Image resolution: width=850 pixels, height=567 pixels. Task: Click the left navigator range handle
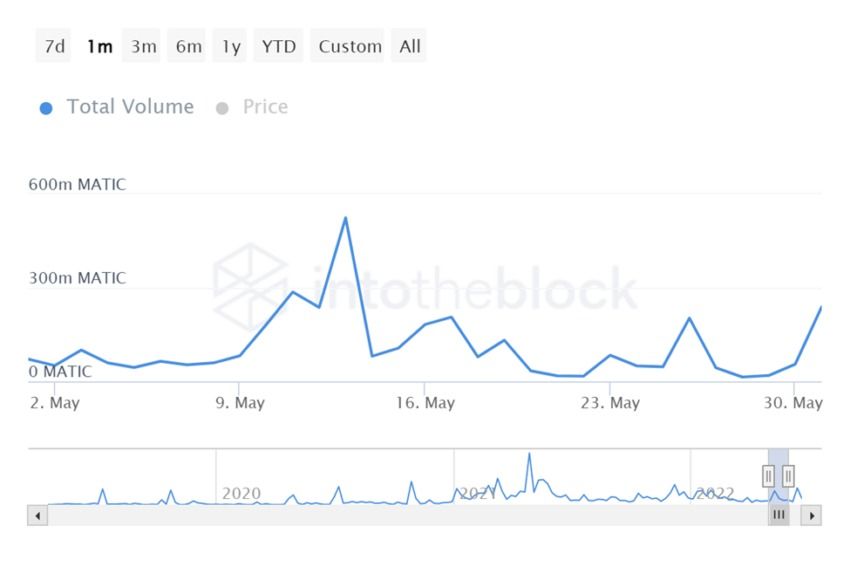[769, 475]
